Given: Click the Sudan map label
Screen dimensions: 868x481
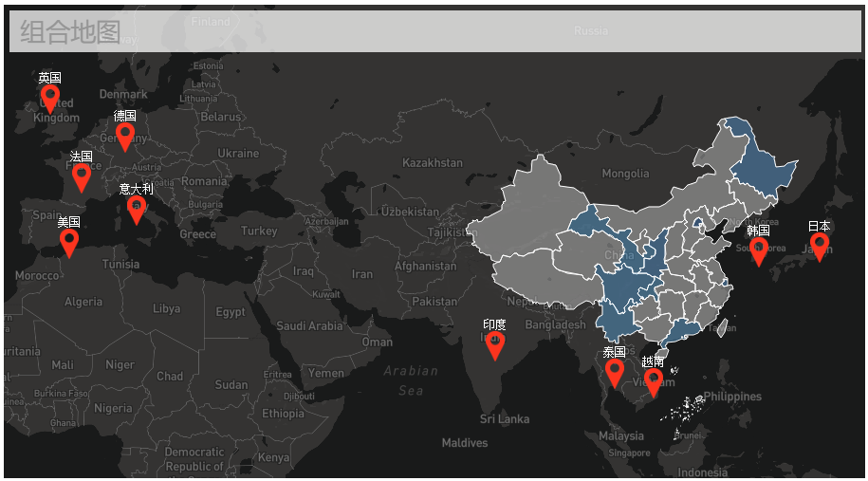Looking at the screenshot, I should pos(231,384).
